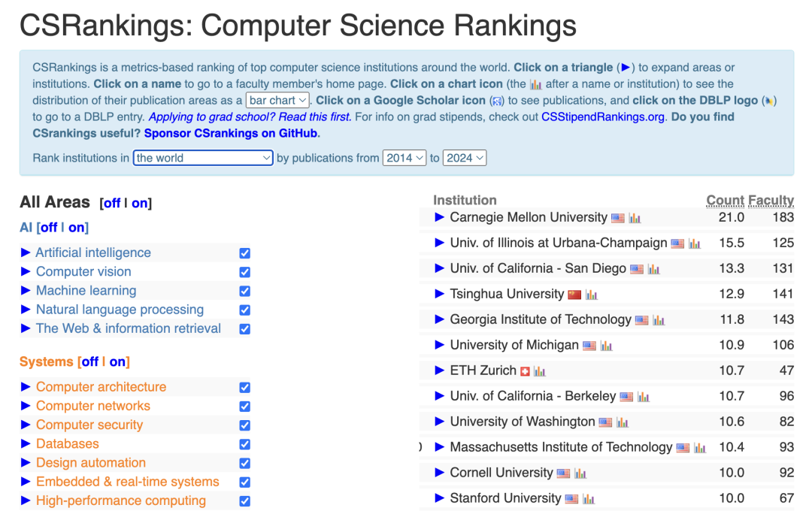Click the chart icon after Cornell University
812x514 pixels.
click(x=580, y=473)
